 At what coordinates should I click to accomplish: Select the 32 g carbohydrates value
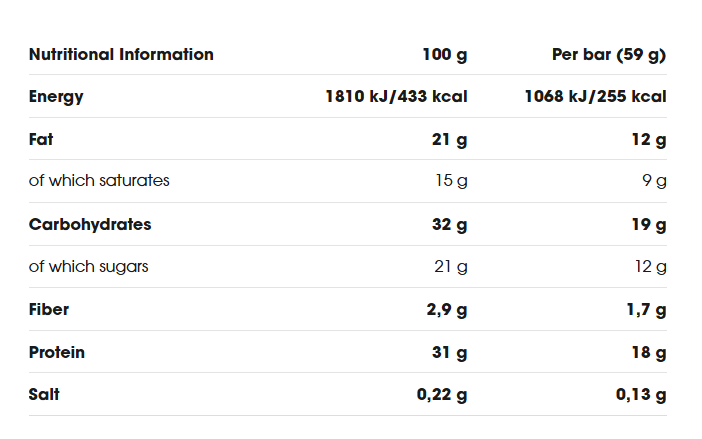(449, 225)
